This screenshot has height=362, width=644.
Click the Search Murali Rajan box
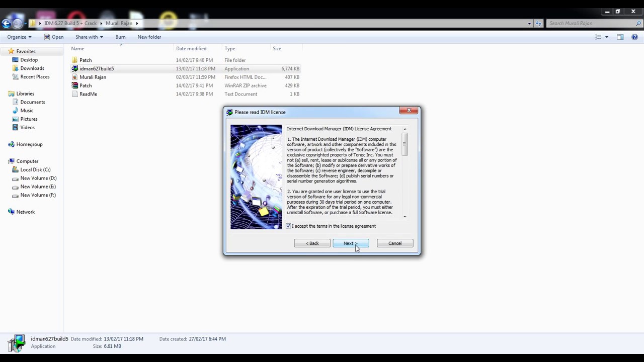[593, 23]
